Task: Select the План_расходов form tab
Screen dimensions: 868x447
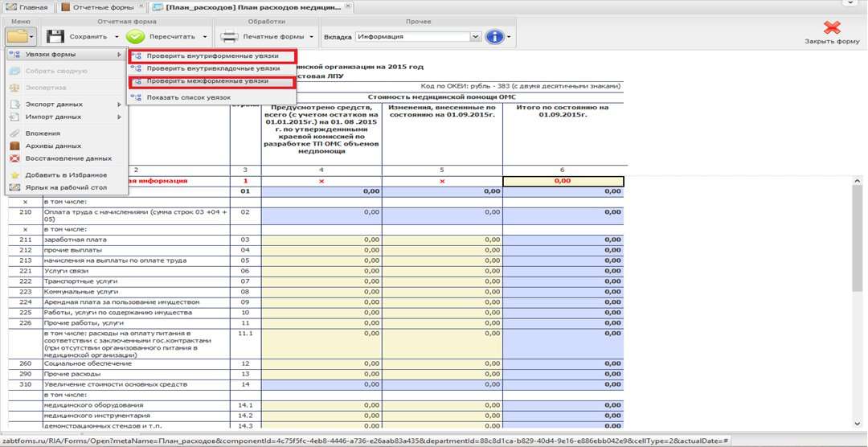Action: [x=252, y=7]
